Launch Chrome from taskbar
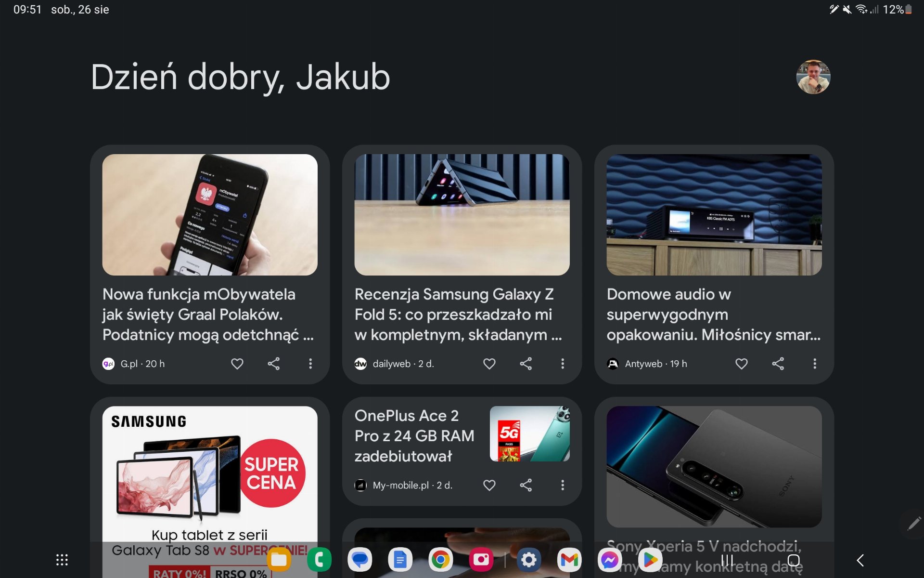924x578 pixels. click(x=441, y=560)
